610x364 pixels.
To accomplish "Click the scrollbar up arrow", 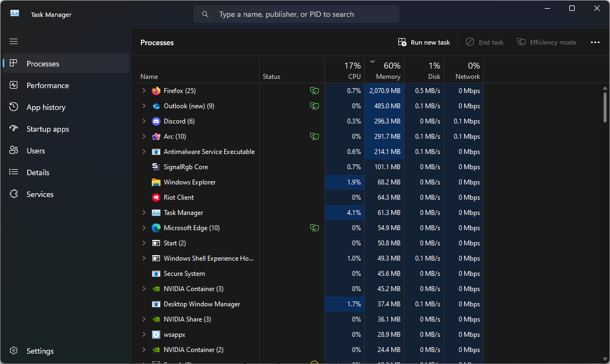I will (605, 88).
